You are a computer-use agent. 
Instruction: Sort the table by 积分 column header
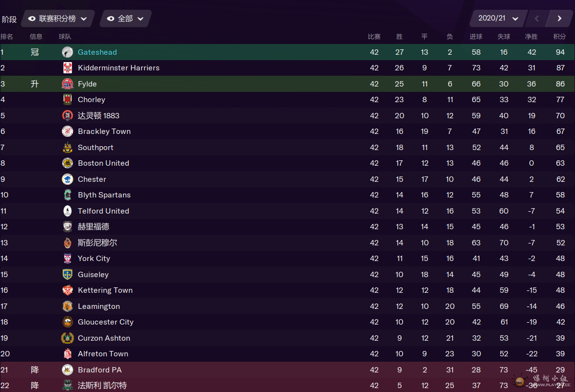tap(560, 37)
